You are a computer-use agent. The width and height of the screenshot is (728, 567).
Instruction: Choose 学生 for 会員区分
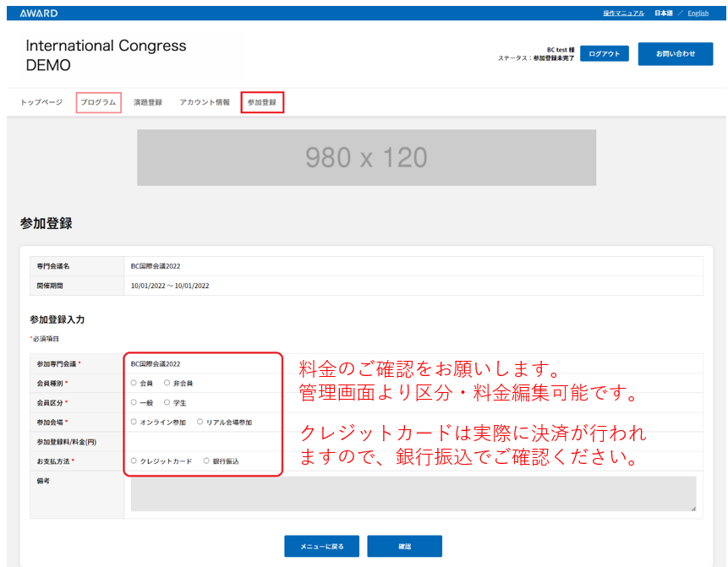[x=167, y=403]
